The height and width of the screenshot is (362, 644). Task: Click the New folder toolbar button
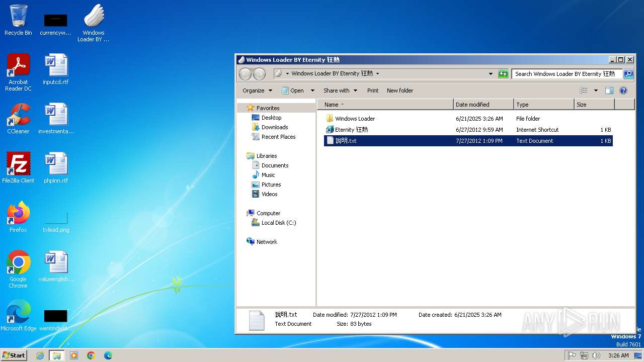point(400,90)
